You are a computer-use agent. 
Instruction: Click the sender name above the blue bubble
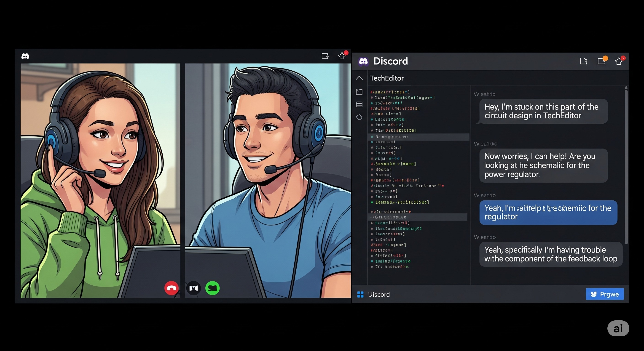[x=485, y=195]
